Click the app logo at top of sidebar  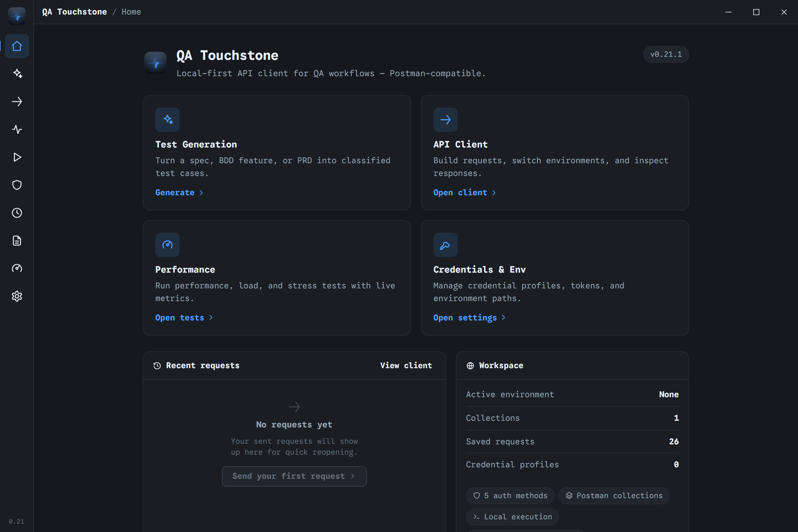click(x=17, y=16)
